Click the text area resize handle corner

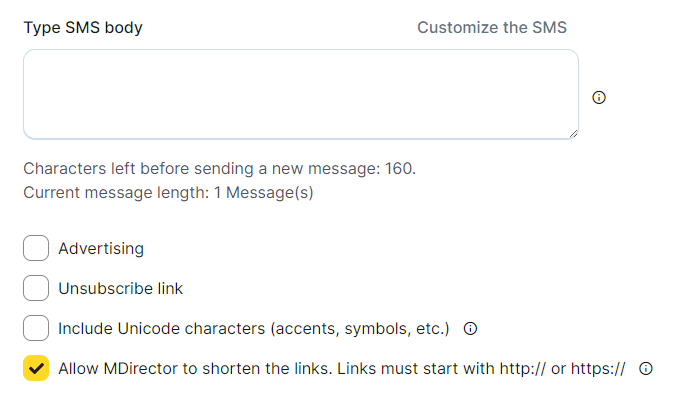click(573, 133)
